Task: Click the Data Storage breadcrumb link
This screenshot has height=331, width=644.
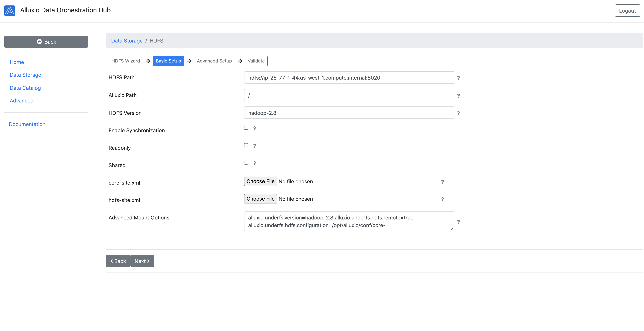Action: tap(127, 41)
